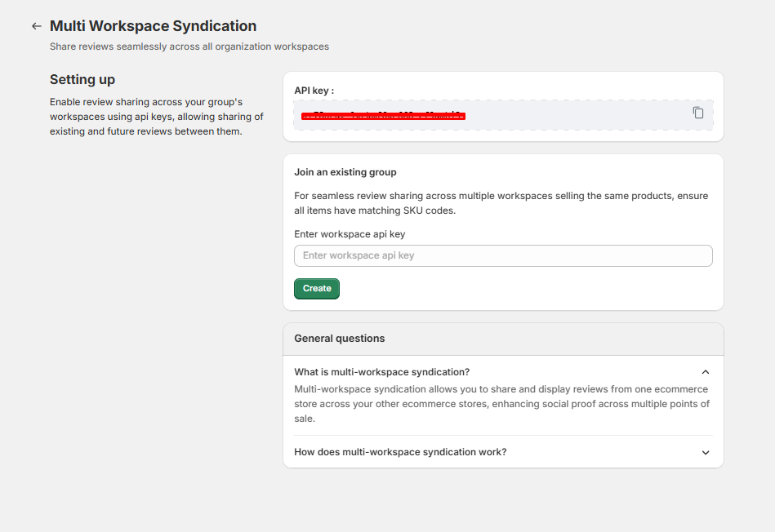Open the "How does multi-workspace syndication work?" question title
Image resolution: width=775 pixels, height=532 pixels.
point(400,452)
